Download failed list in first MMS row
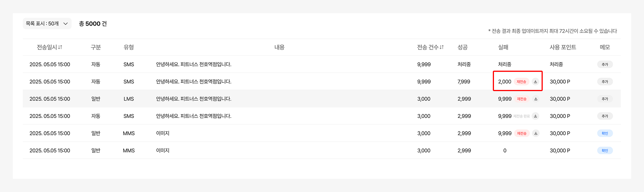This screenshot has width=644, height=192. 536,133
